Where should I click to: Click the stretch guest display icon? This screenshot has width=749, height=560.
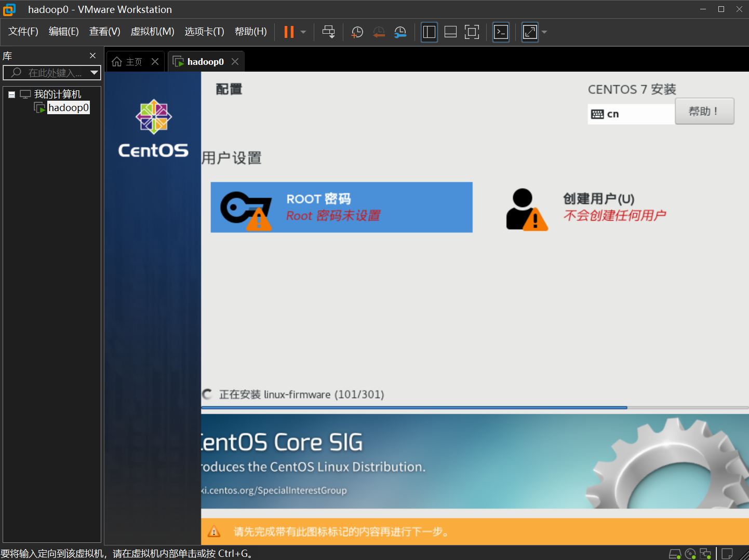pos(530,32)
